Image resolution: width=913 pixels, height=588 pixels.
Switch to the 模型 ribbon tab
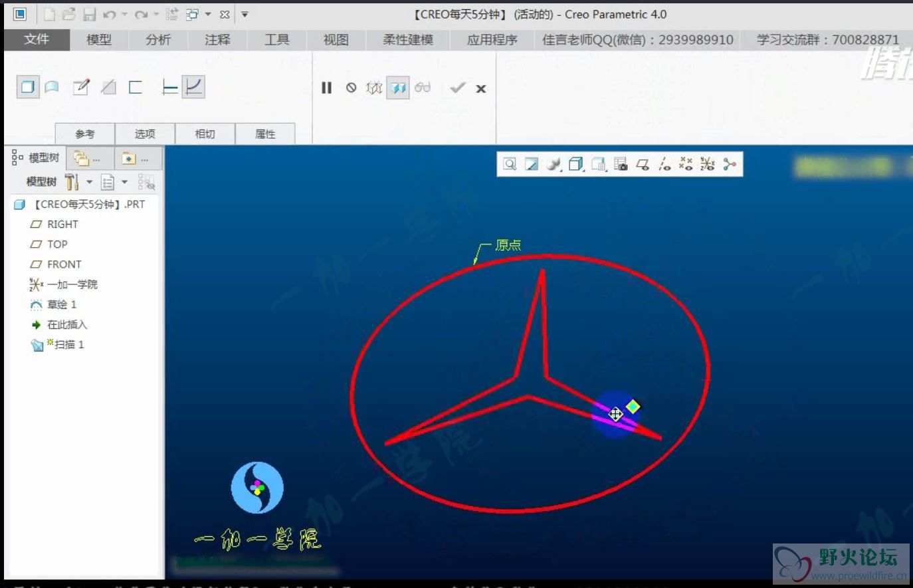[99, 40]
